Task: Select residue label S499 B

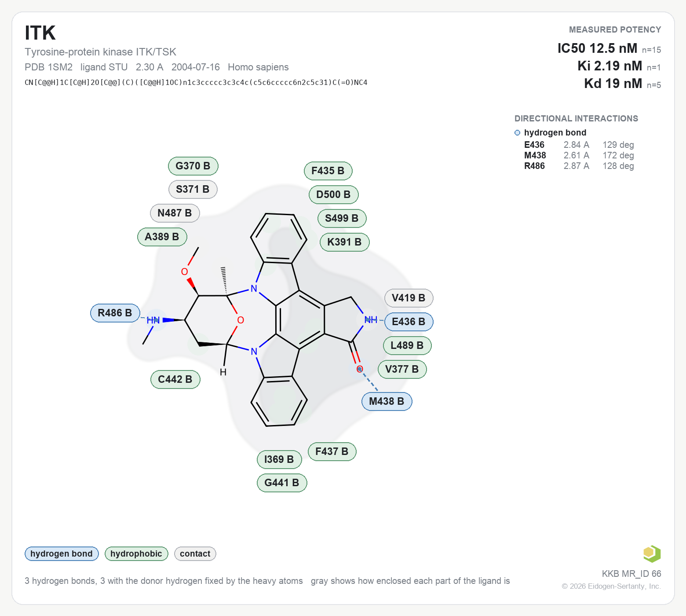Action: (342, 218)
